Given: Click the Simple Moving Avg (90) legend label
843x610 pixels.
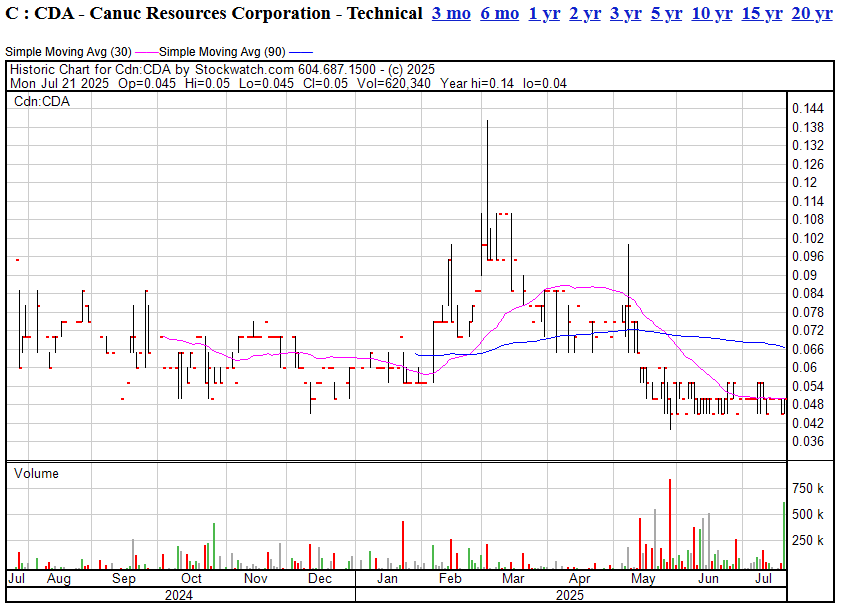Looking at the screenshot, I should point(222,52).
